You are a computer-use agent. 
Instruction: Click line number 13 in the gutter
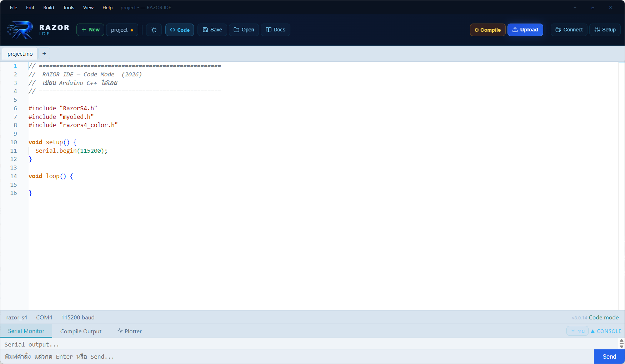tap(14, 167)
